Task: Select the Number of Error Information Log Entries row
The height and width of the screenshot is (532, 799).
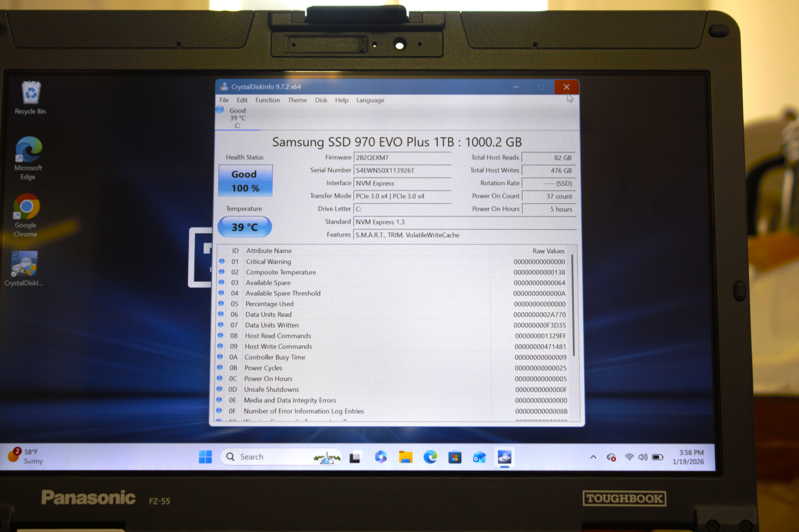Action: point(394,411)
